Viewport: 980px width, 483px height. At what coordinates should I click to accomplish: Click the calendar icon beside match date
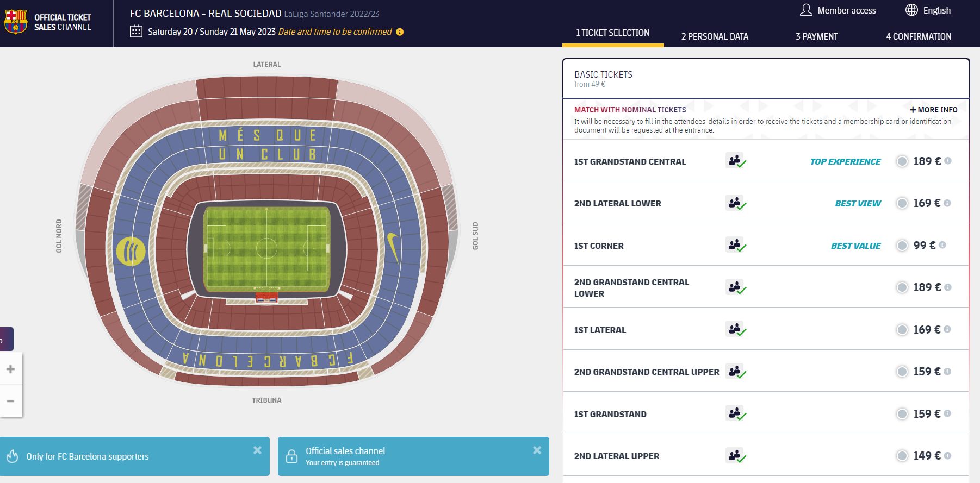(136, 32)
